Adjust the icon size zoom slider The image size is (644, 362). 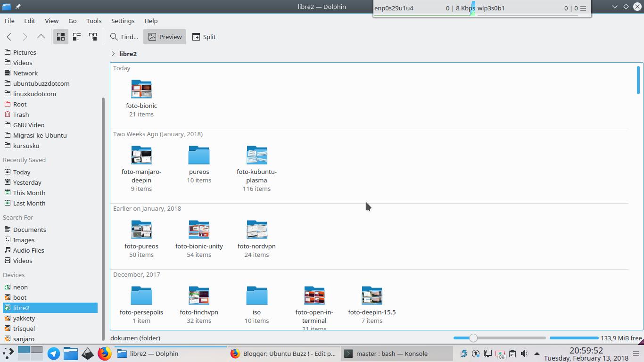tap(473, 338)
